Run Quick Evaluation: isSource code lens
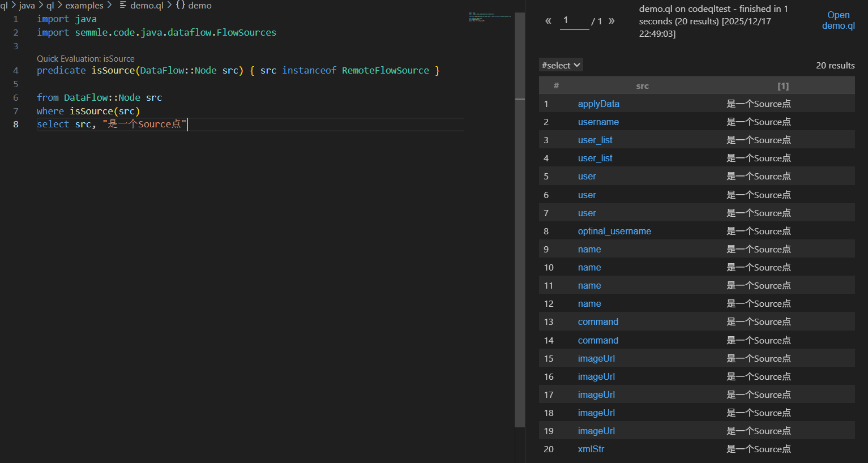This screenshot has height=463, width=868. [85, 59]
